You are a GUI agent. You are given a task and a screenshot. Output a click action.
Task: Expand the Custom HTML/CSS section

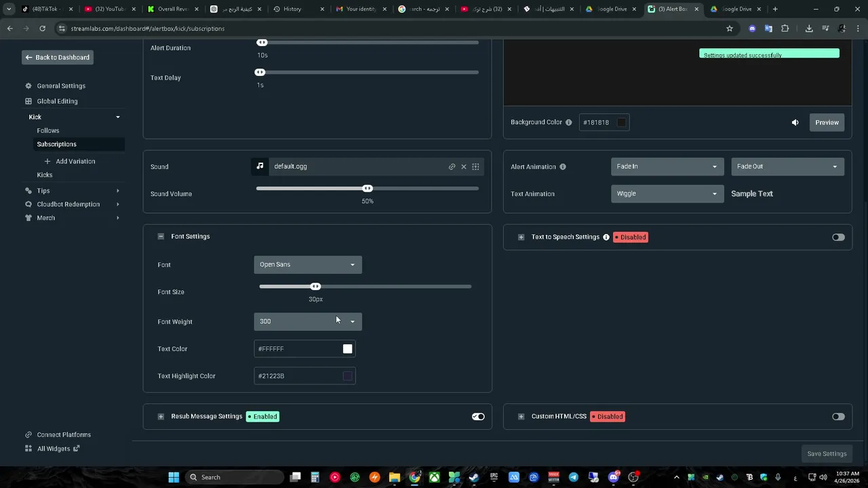pos(521,417)
